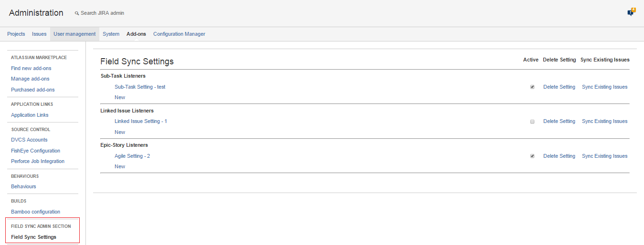Open Bamboo configuration link
Viewport: 644px width, 245px height.
click(35, 212)
